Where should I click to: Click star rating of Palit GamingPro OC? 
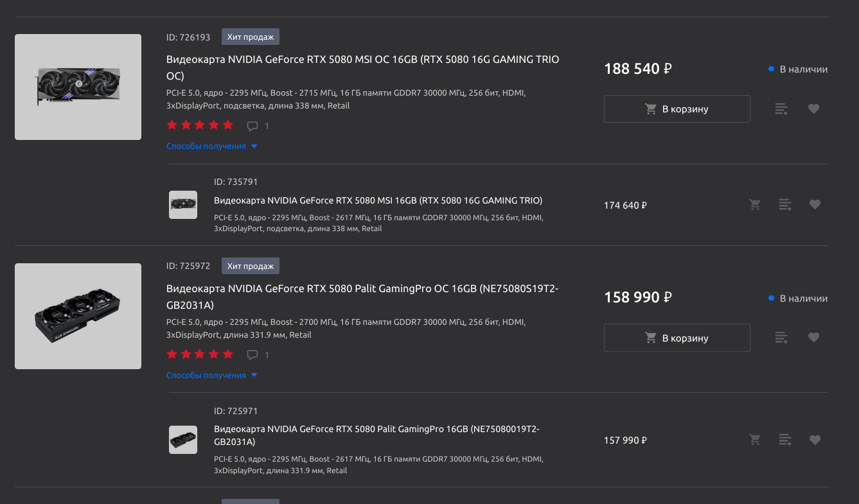[200, 354]
